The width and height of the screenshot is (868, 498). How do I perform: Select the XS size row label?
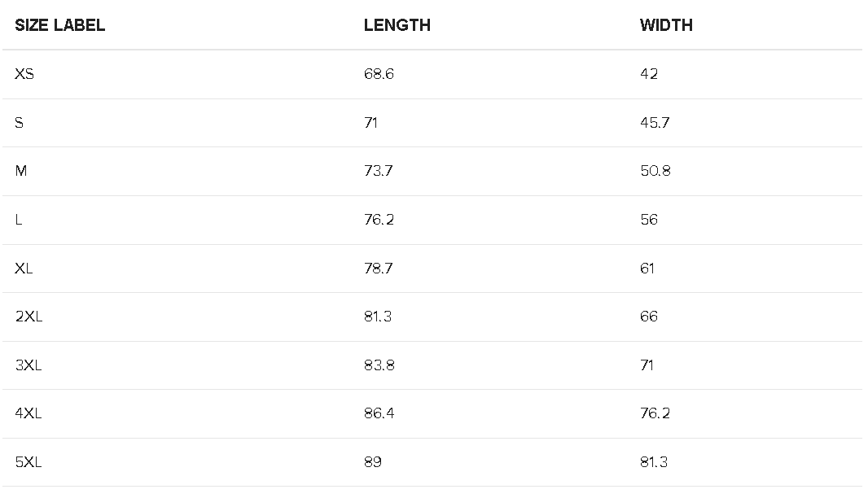click(x=24, y=74)
